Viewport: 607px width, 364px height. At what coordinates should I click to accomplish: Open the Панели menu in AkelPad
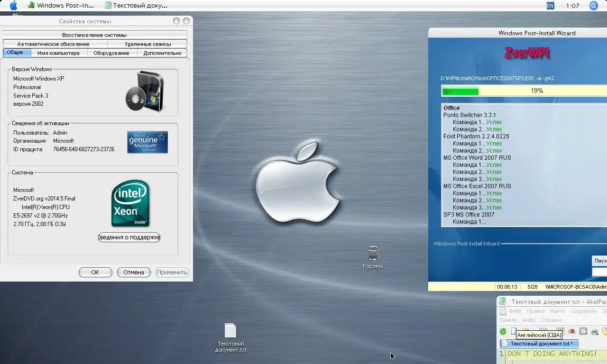pyautogui.click(x=508, y=320)
